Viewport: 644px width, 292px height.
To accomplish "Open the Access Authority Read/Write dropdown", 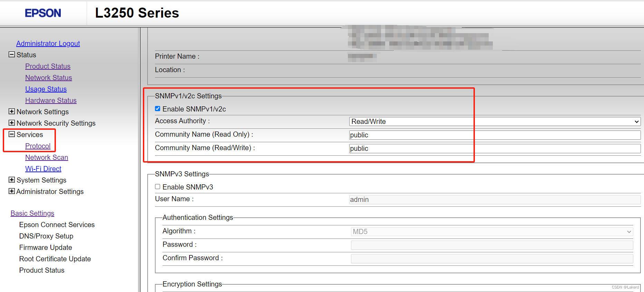I will pos(495,121).
